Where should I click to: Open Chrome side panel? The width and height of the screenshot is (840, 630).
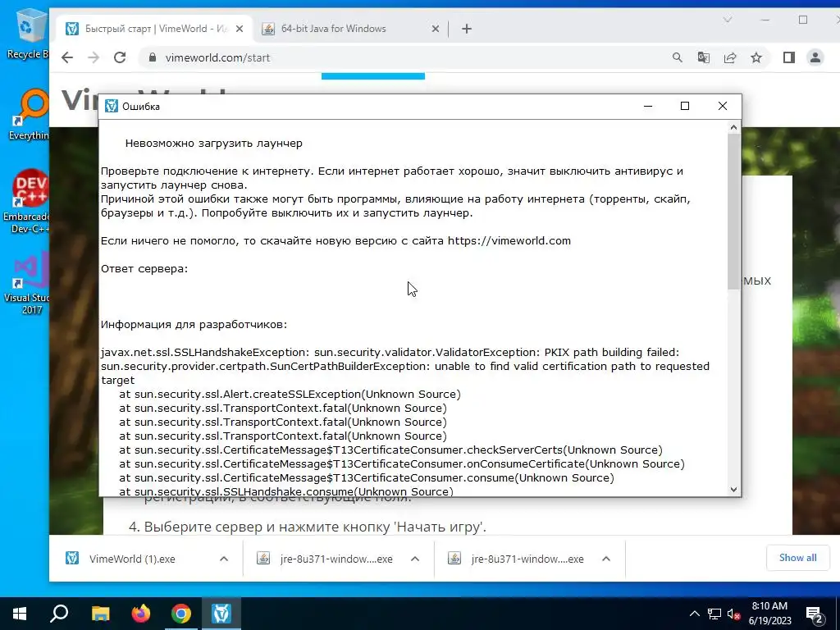tap(788, 58)
